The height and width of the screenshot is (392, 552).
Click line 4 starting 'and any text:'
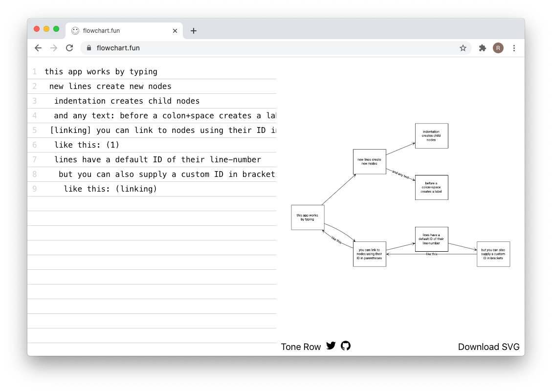(165, 115)
